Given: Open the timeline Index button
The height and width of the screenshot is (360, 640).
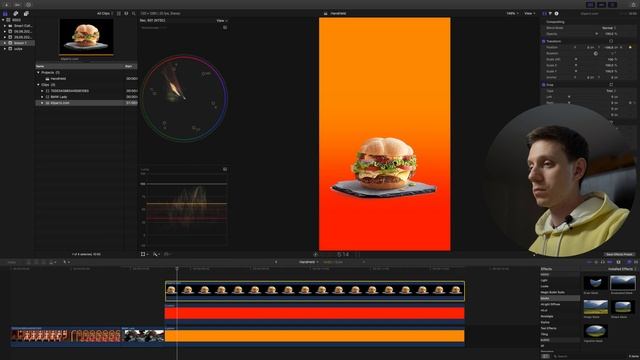Looking at the screenshot, I should (12, 262).
